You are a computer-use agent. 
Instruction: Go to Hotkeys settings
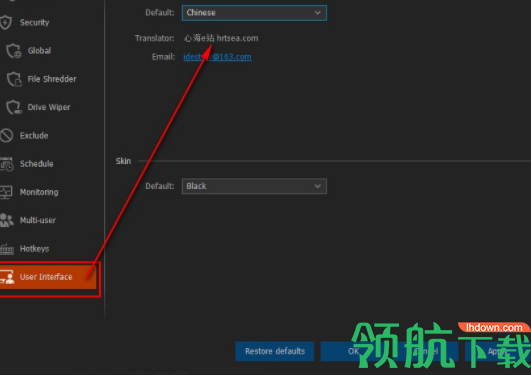pos(34,249)
